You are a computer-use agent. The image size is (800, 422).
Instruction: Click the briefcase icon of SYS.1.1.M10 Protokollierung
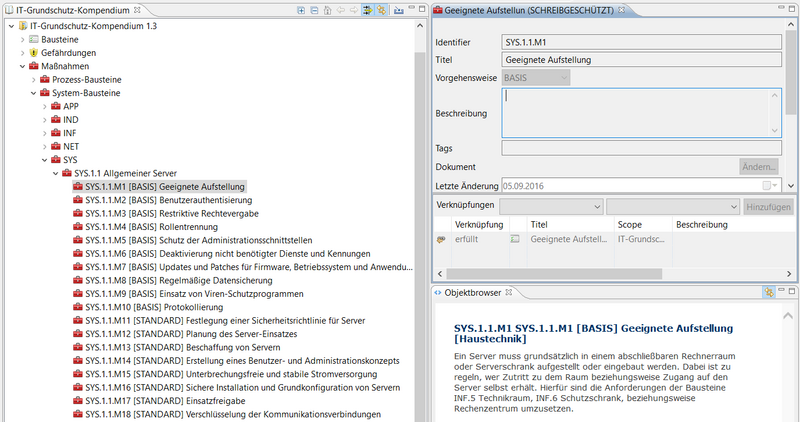[x=78, y=307]
